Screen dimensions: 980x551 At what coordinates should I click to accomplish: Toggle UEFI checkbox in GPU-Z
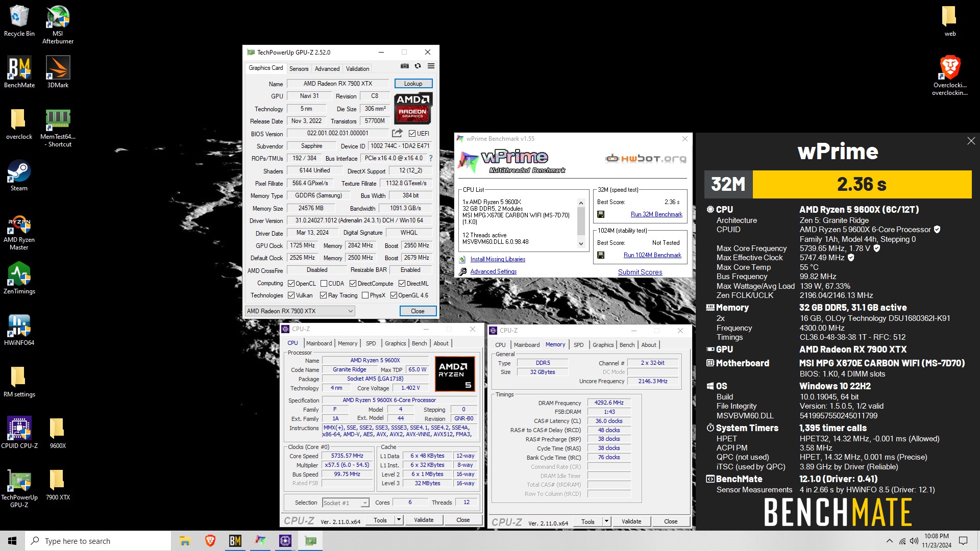click(x=412, y=134)
